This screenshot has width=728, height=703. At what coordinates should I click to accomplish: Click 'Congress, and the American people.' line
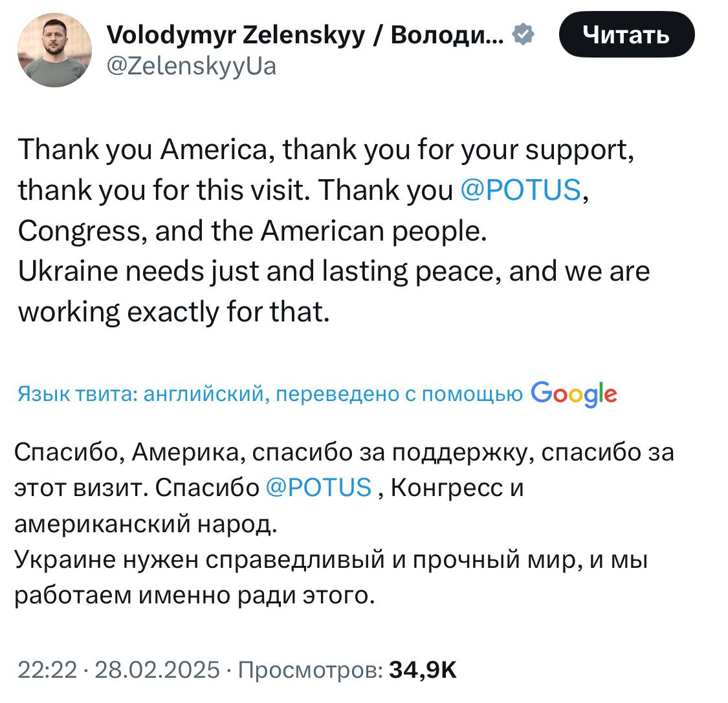coord(252,232)
